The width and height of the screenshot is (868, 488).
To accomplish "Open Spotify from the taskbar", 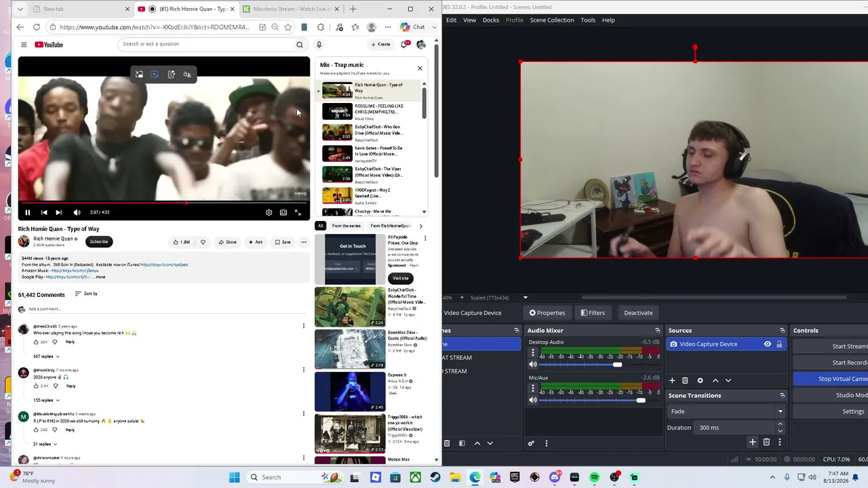I will [595, 477].
